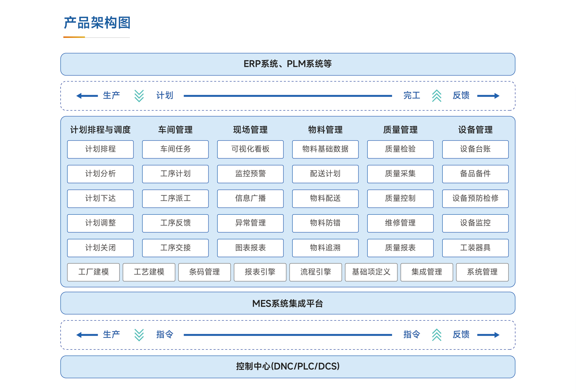Click the up chevrons beside 指令 反馈
This screenshot has width=576, height=392.
[x=436, y=335]
